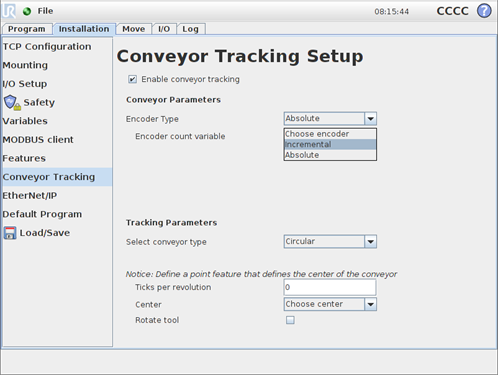498x375 pixels.
Task: Switch to the Installation tab
Action: tap(84, 29)
